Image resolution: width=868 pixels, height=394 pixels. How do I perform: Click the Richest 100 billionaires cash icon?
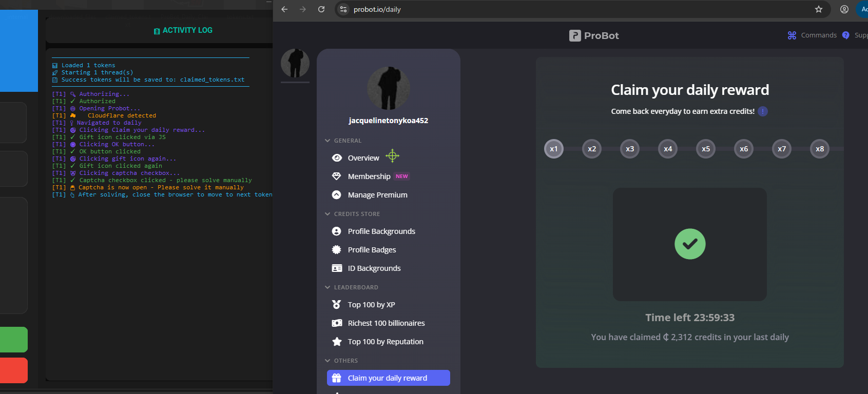point(337,323)
